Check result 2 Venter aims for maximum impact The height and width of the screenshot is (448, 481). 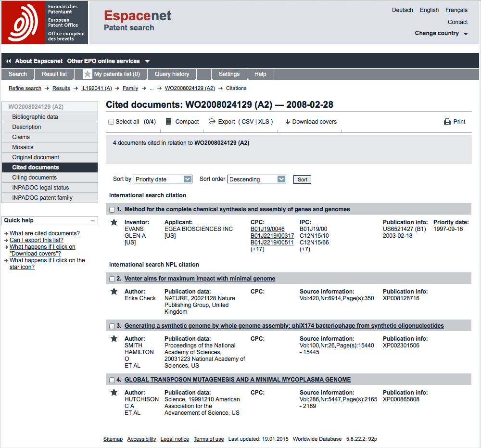pyautogui.click(x=112, y=279)
